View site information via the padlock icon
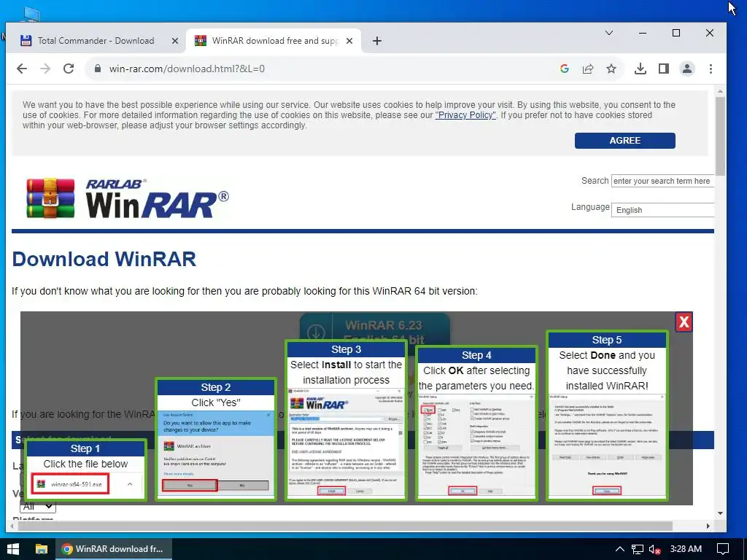747x560 pixels. tap(98, 69)
